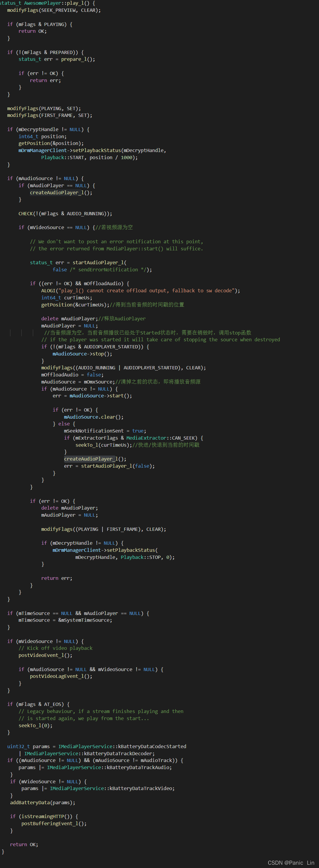Screen dimensions: 319x868
Task: Click 'modifyFlags(FIRST_FRAME, SET);' line
Action: tap(50, 115)
